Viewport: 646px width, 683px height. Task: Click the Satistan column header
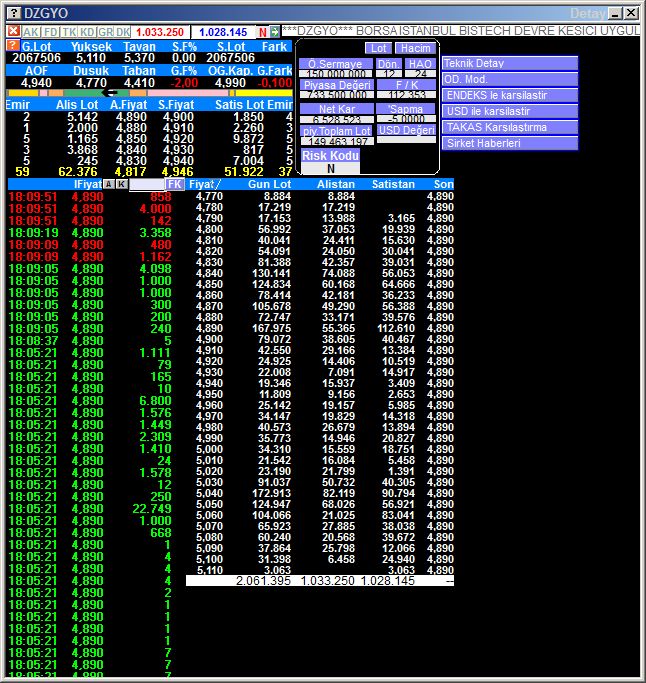point(393,184)
